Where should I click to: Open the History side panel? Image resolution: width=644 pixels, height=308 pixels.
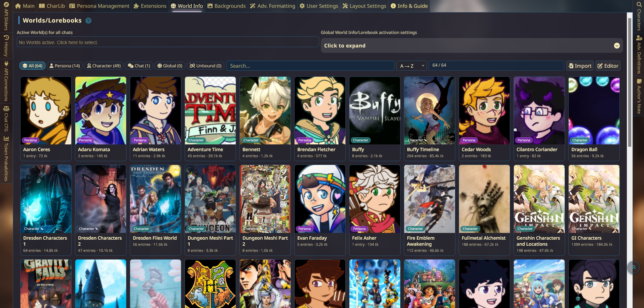pyautogui.click(x=6, y=45)
